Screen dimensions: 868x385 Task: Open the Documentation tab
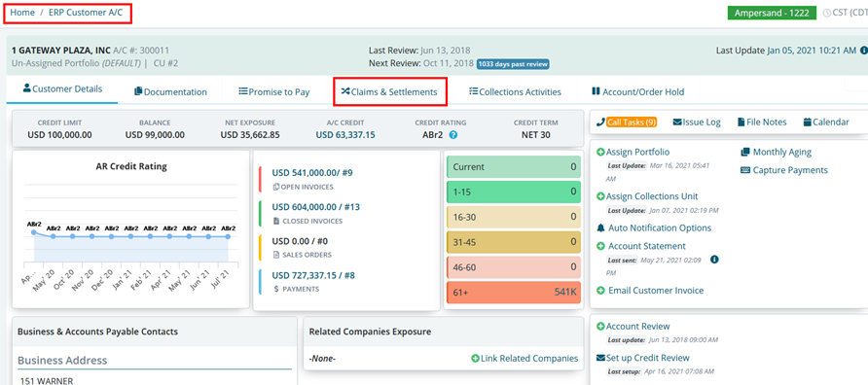pyautogui.click(x=170, y=91)
